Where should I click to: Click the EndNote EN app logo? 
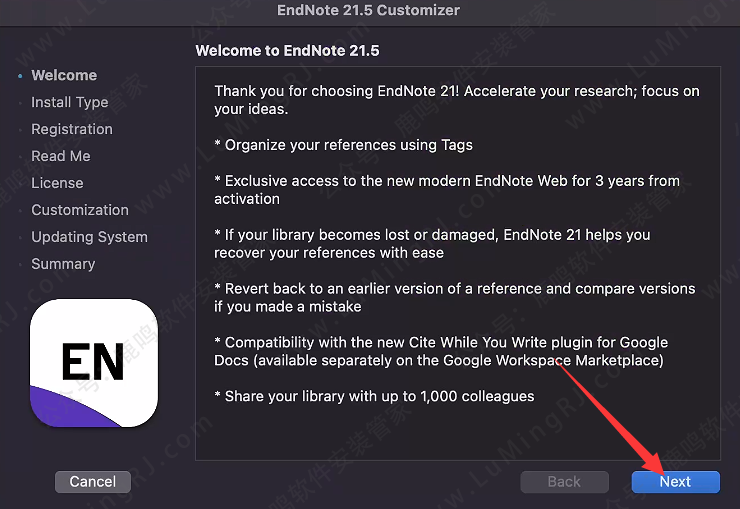[x=94, y=363]
